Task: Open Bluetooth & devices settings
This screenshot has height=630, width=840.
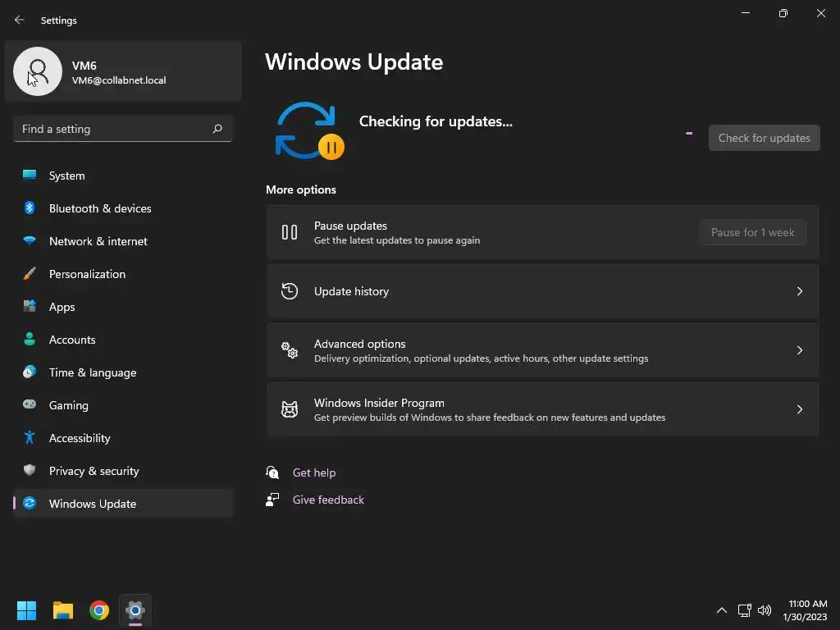Action: tap(123, 208)
